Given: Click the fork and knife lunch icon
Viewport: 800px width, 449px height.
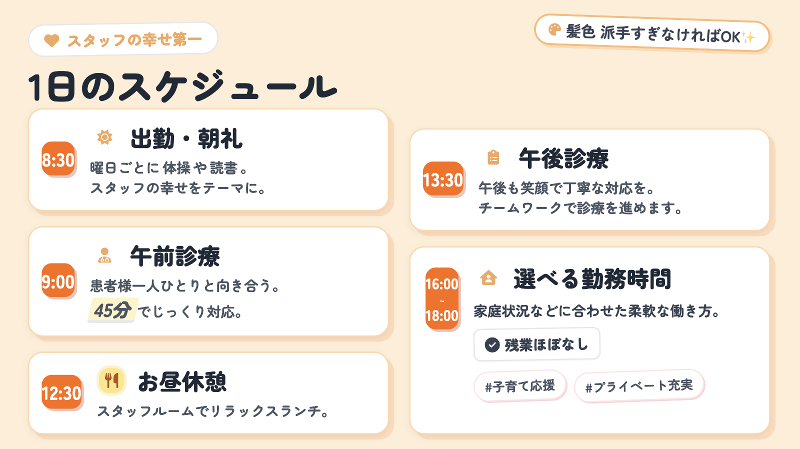Looking at the screenshot, I should pos(111,380).
